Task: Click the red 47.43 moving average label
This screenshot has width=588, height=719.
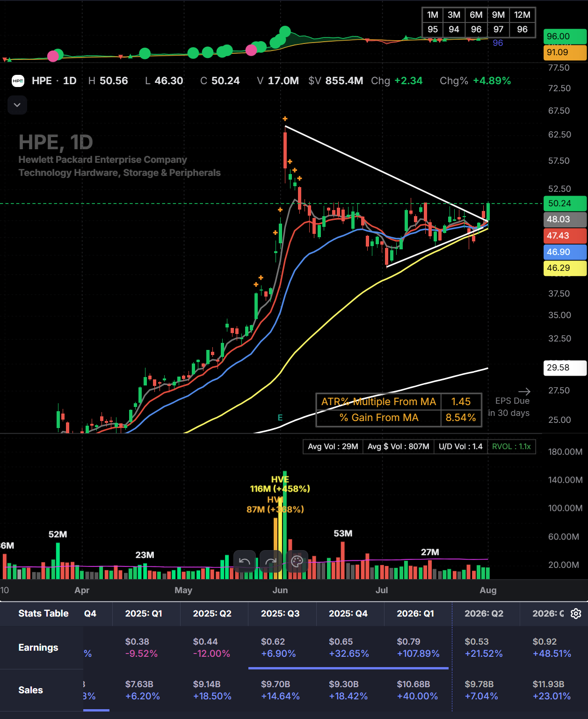Action: point(565,236)
